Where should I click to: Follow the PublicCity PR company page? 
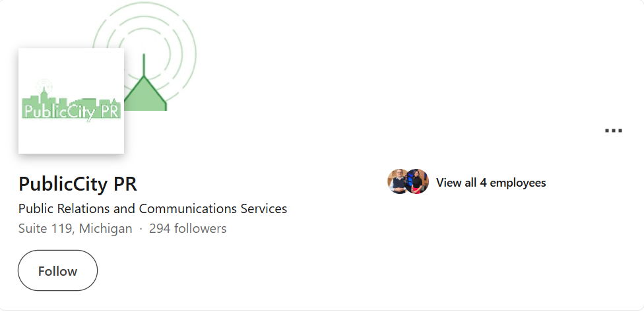pyautogui.click(x=57, y=270)
